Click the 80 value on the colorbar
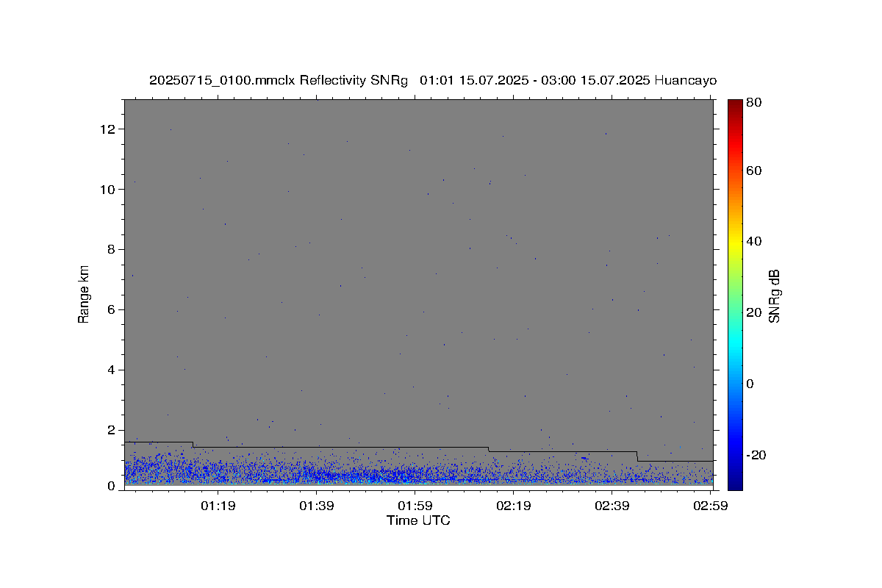Screen dimensions: 882x588 click(754, 103)
